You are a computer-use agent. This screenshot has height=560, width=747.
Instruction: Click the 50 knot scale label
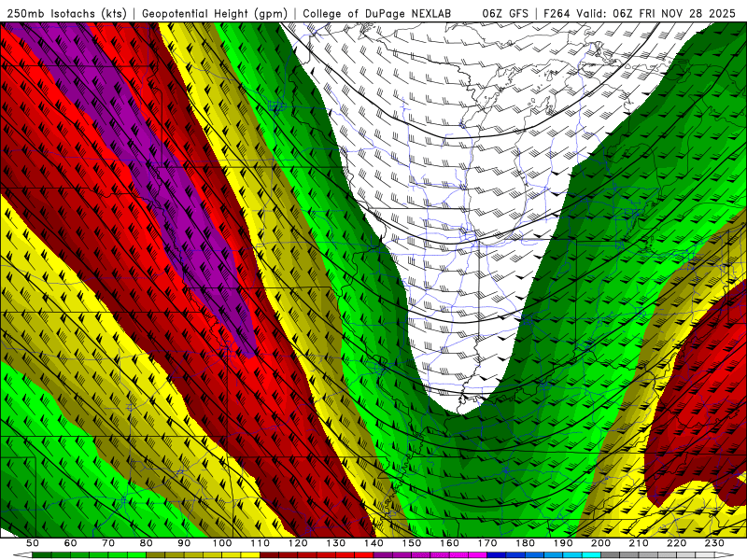click(x=33, y=543)
